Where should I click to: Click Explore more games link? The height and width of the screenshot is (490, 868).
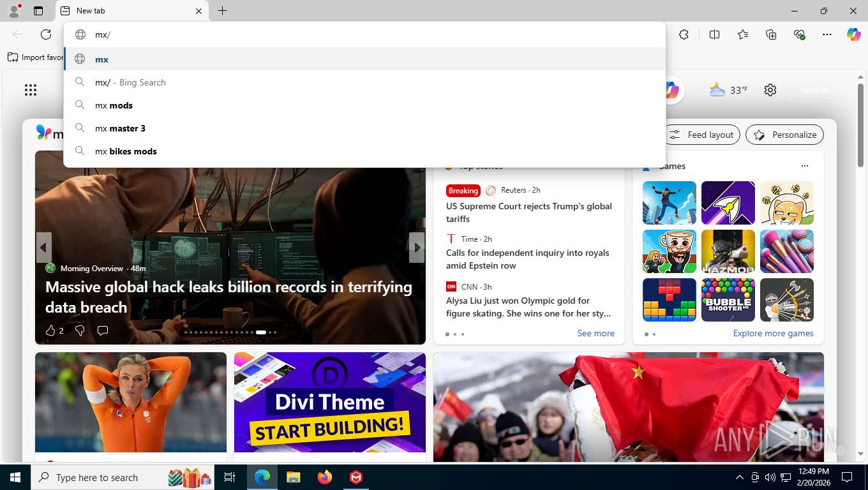[x=773, y=333]
